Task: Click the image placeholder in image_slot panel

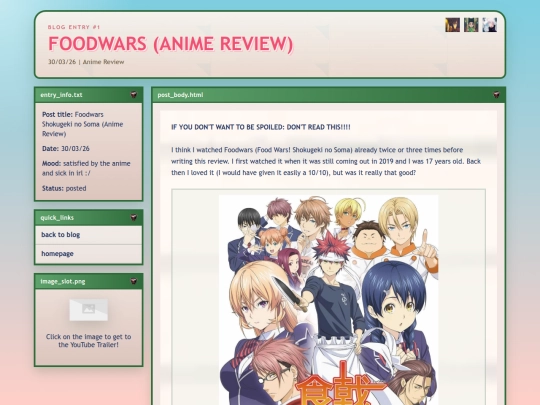Action: click(89, 310)
